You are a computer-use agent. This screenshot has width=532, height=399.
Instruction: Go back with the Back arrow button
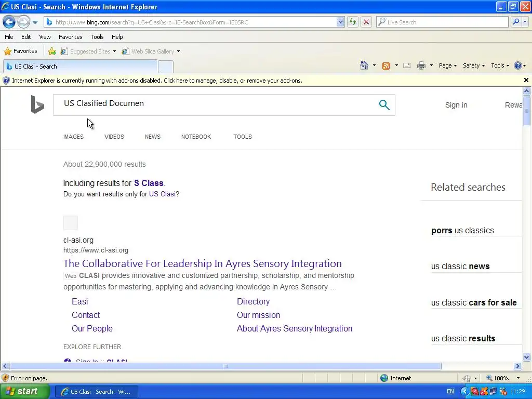tap(9, 22)
